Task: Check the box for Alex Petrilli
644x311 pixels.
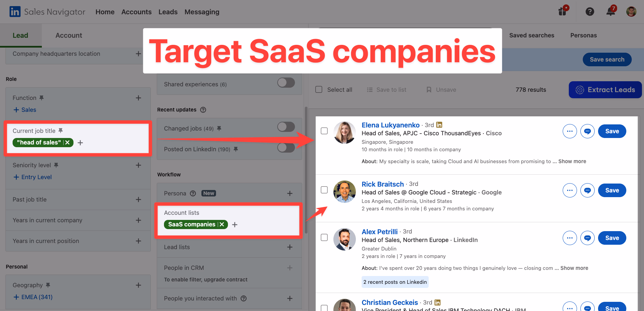Action: 324,237
